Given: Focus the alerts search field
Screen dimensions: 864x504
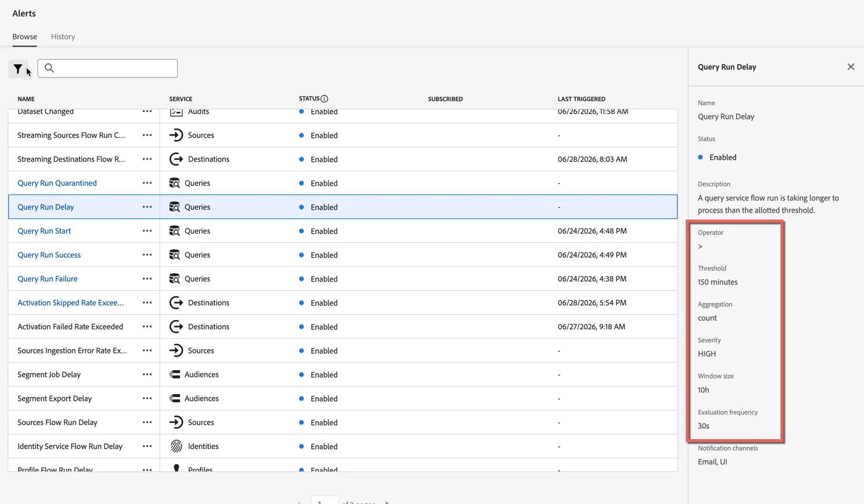Looking at the screenshot, I should pyautogui.click(x=107, y=68).
